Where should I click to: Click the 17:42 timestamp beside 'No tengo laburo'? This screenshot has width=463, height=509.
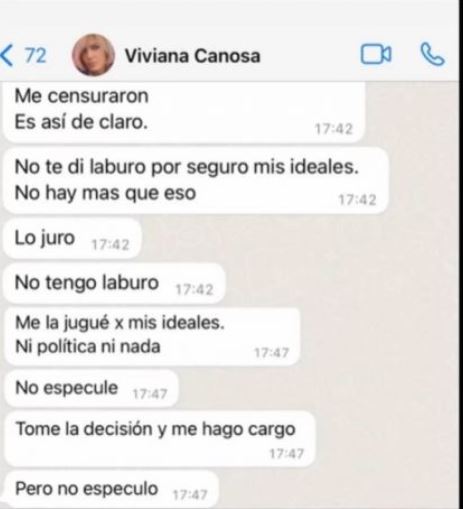tap(194, 290)
